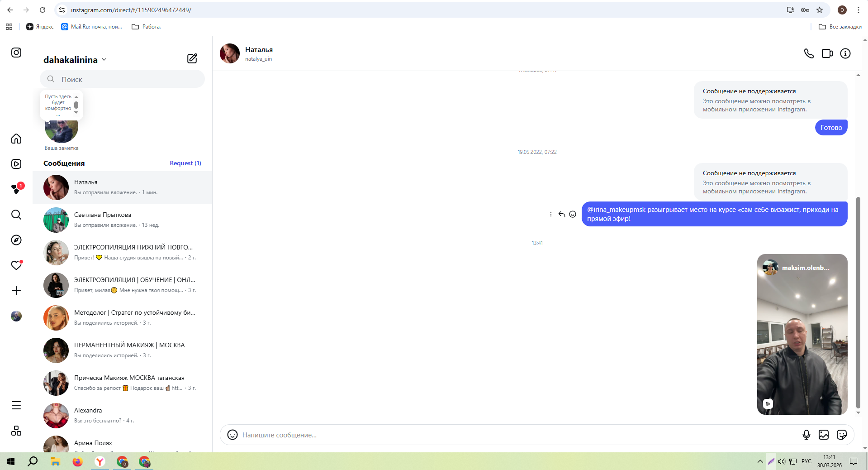The image size is (868, 470).
Task: Open Яндекс bookmark
Action: point(40,27)
